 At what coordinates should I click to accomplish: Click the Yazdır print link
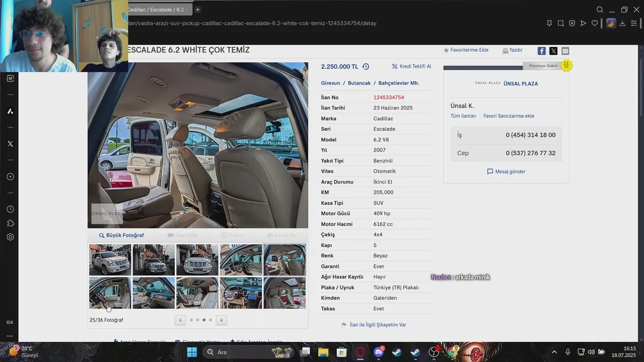512,50
